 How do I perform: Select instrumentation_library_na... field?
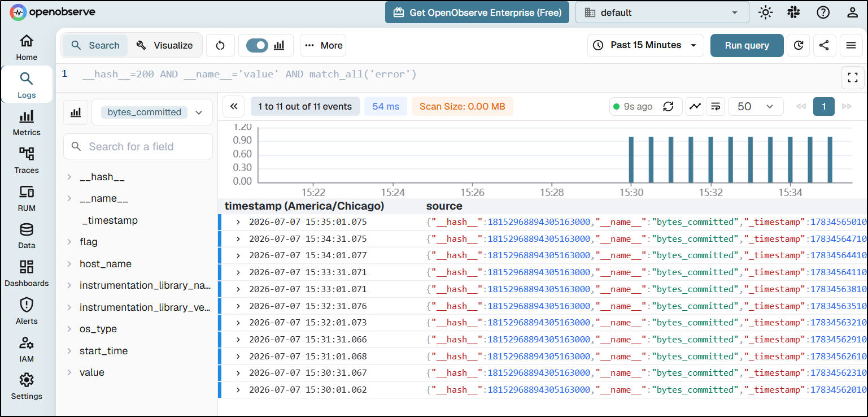pos(145,285)
